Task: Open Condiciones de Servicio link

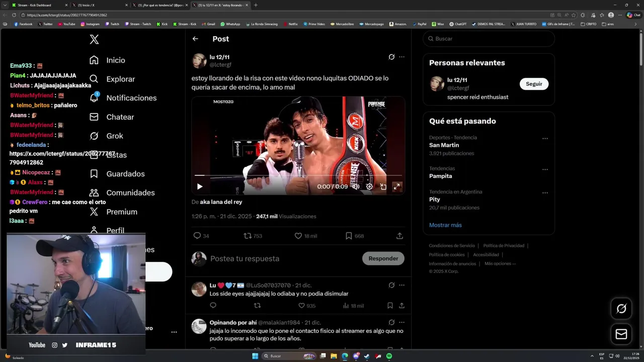Action: coord(452,246)
